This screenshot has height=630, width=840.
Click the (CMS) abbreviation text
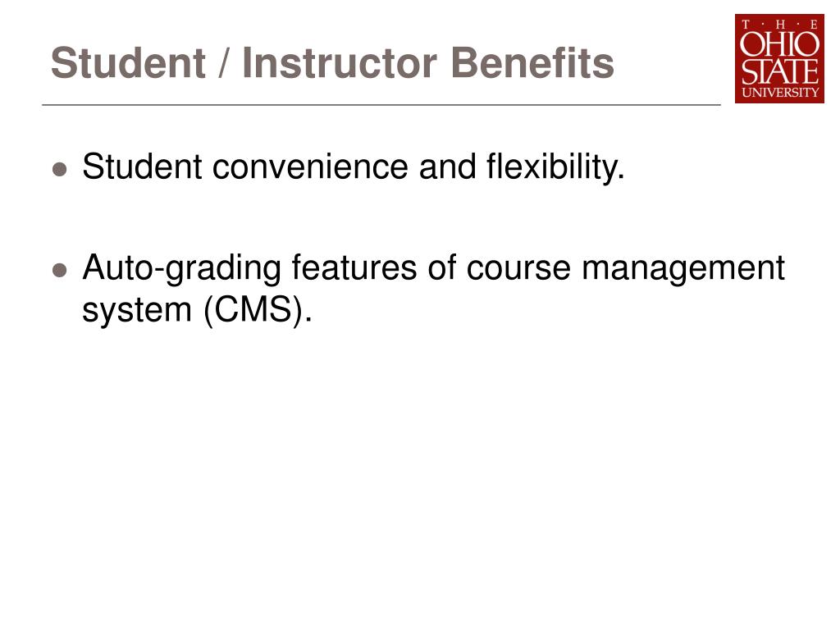click(257, 309)
